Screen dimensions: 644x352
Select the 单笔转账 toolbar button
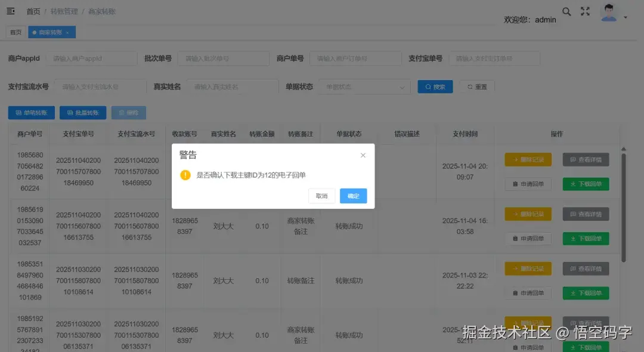coord(31,113)
